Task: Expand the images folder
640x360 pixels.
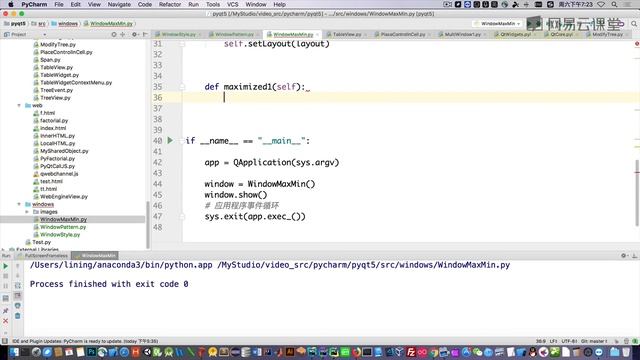Action: point(27,212)
